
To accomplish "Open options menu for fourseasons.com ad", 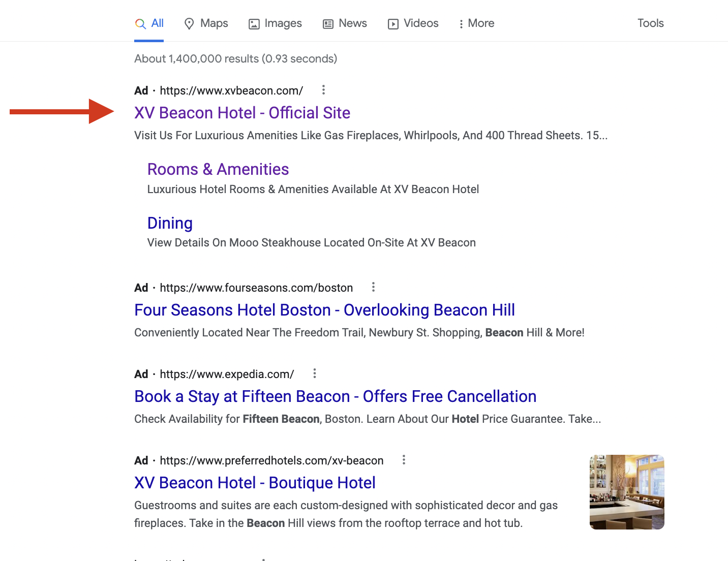I will [x=373, y=287].
